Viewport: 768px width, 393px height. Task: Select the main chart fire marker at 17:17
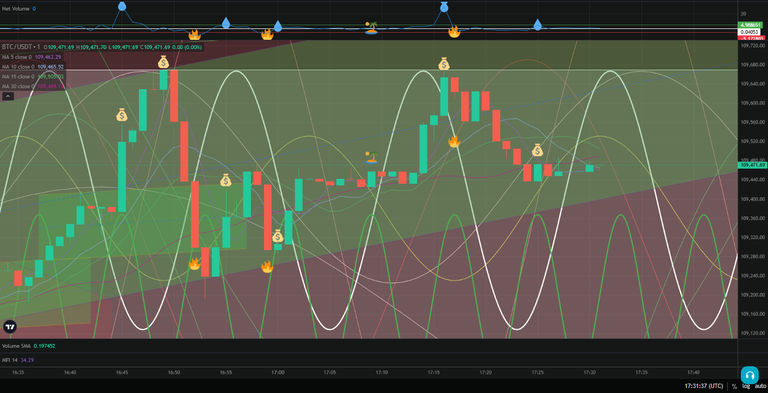[454, 141]
